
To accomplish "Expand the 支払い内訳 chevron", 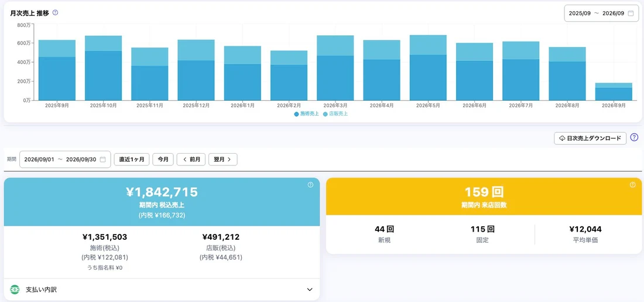I will tap(310, 290).
